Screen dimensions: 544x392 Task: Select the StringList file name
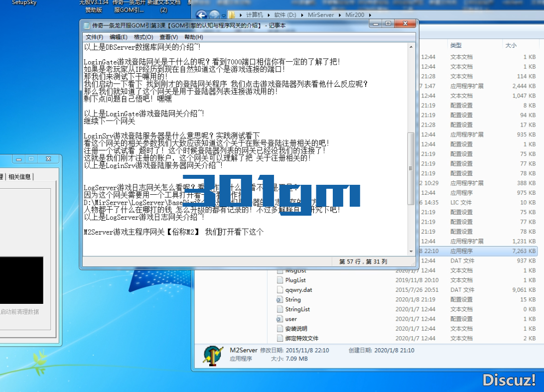(297, 309)
